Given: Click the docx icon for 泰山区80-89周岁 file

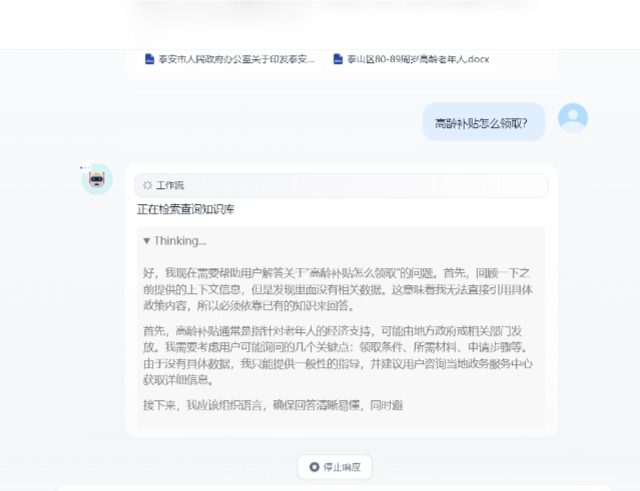Looking at the screenshot, I should pos(338,59).
